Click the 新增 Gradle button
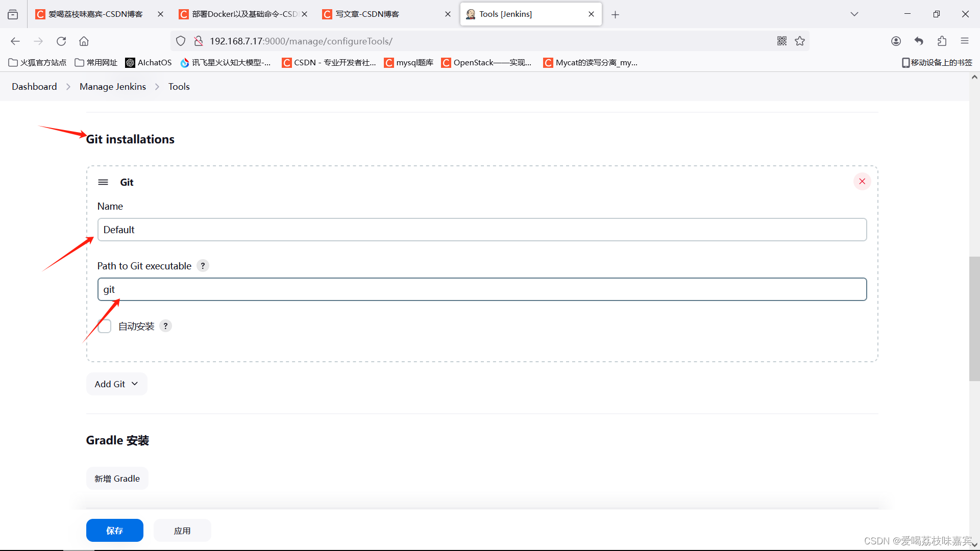This screenshot has height=551, width=980. pos(117,479)
